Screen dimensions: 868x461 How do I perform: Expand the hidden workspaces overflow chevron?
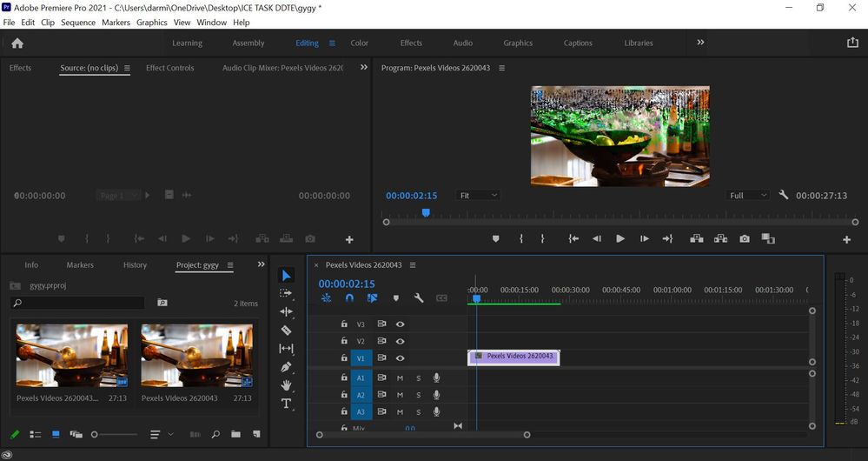tap(700, 43)
